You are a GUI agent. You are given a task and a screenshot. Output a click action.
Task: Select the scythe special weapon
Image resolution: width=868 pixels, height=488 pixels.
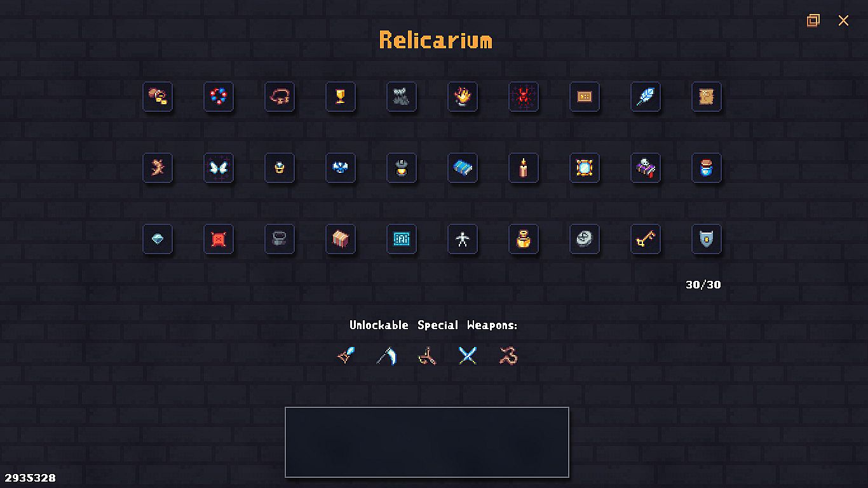(x=386, y=356)
